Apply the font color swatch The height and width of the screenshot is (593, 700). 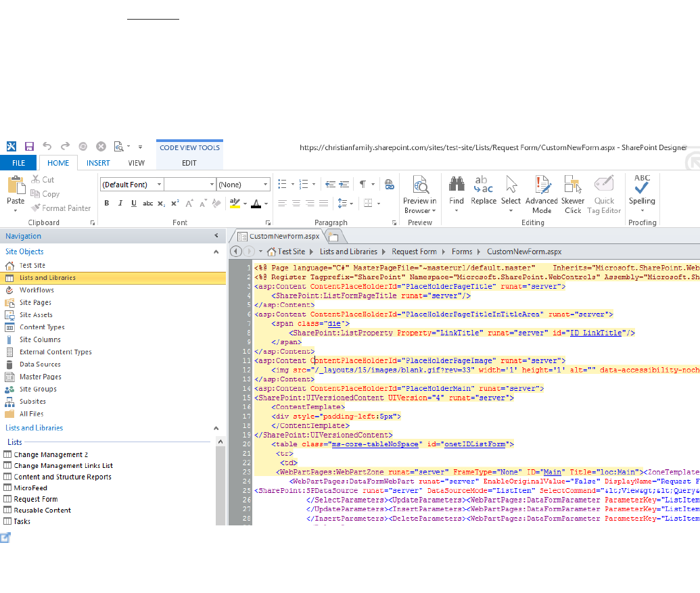(256, 204)
